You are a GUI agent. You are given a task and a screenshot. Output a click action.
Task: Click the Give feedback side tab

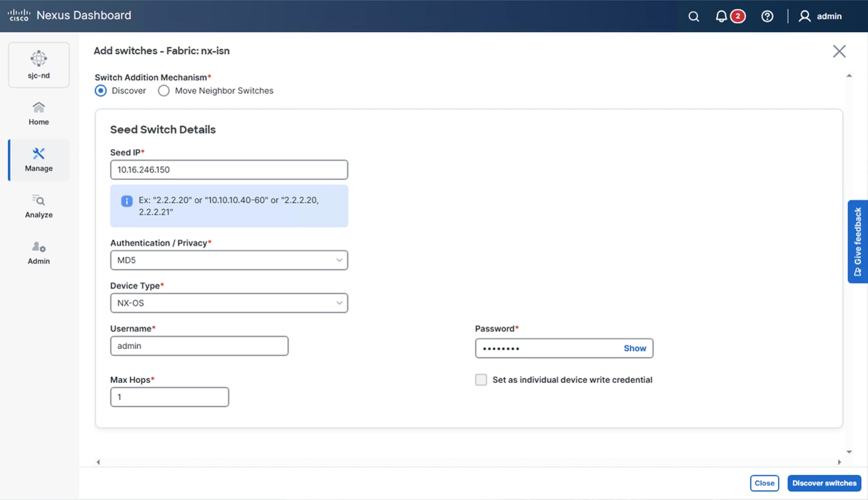[858, 242]
